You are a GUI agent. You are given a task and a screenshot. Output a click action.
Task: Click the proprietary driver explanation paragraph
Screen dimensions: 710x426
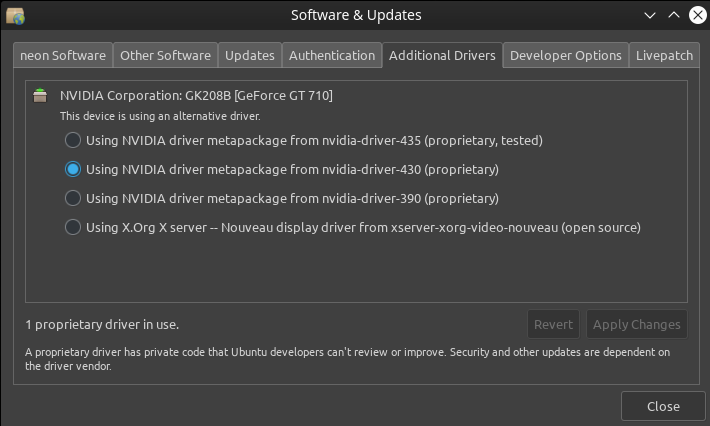347,359
